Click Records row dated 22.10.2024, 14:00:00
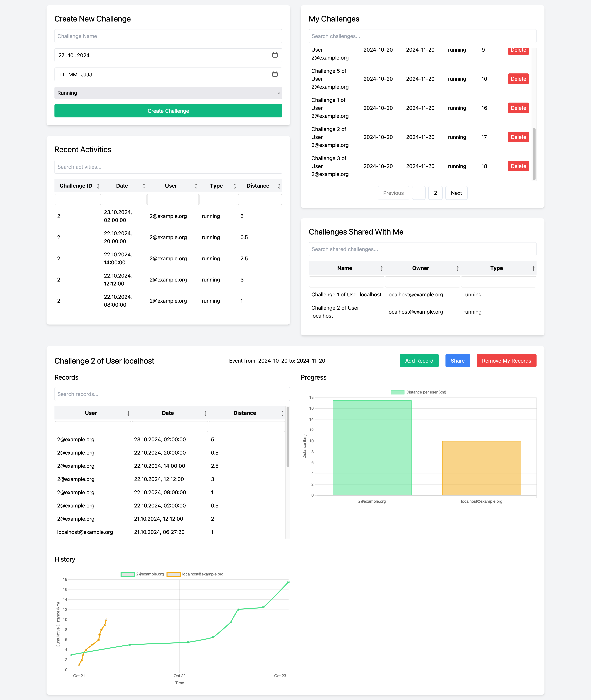This screenshot has width=591, height=700. [x=170, y=466]
